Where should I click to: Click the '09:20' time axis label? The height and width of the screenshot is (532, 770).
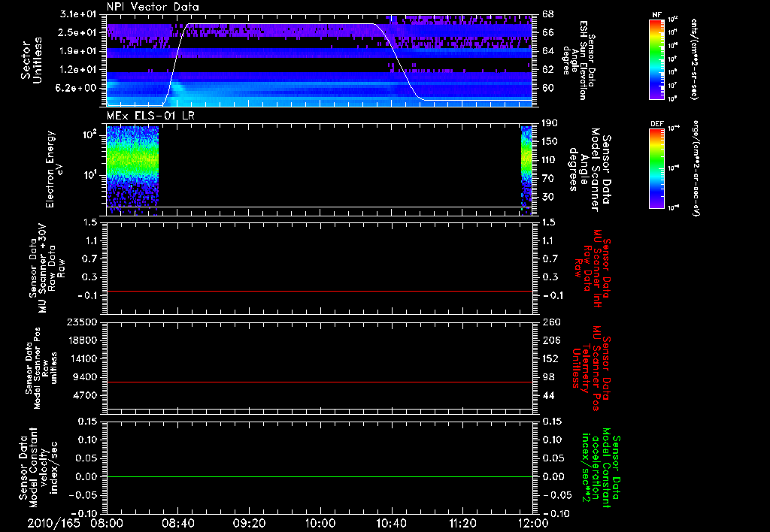[249, 523]
